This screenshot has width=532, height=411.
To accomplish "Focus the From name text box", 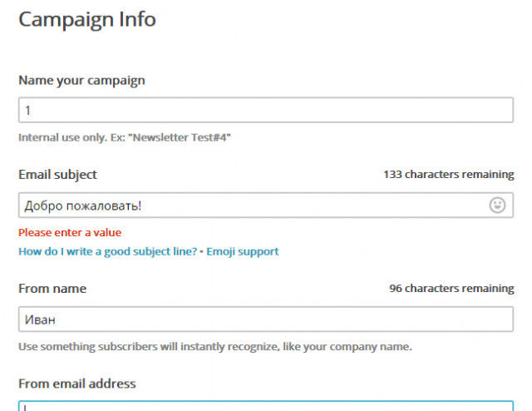I will [x=266, y=319].
